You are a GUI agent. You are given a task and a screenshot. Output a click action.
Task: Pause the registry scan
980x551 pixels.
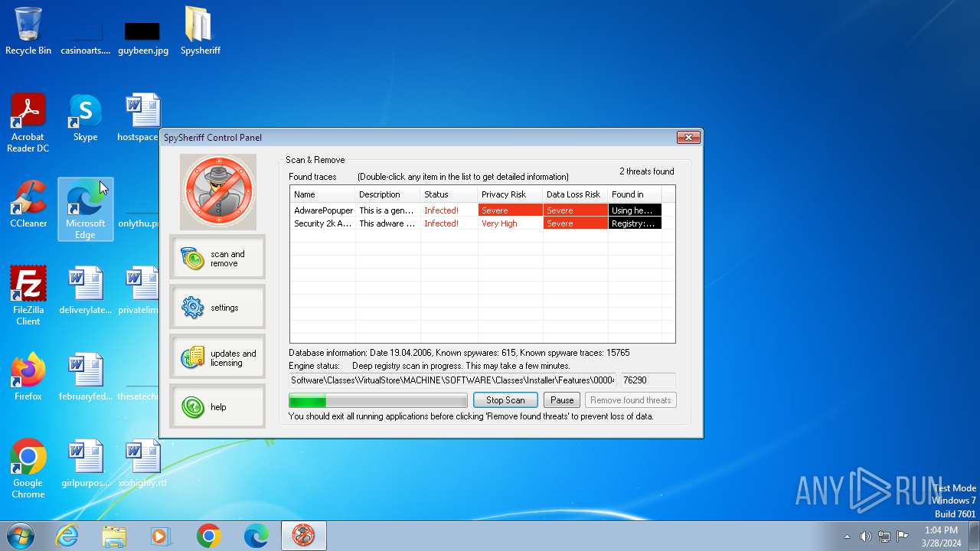tap(562, 400)
